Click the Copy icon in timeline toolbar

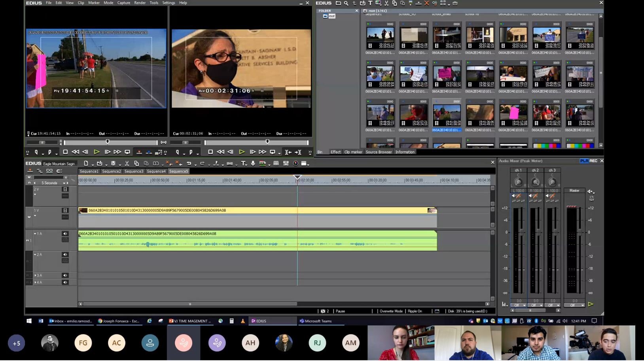(x=136, y=163)
